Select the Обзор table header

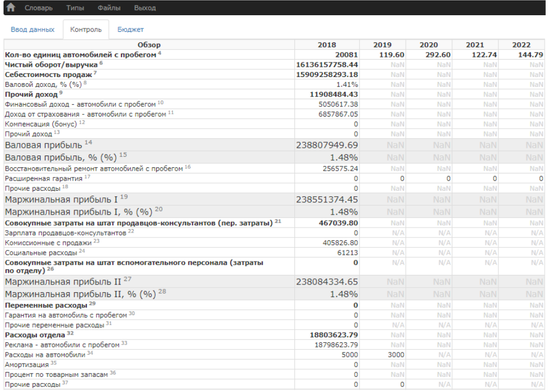coord(149,45)
